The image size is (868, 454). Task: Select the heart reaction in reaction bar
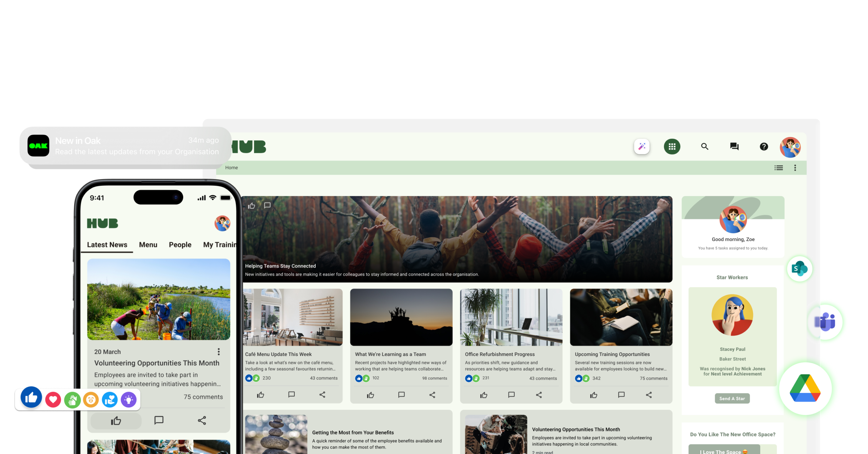53,400
